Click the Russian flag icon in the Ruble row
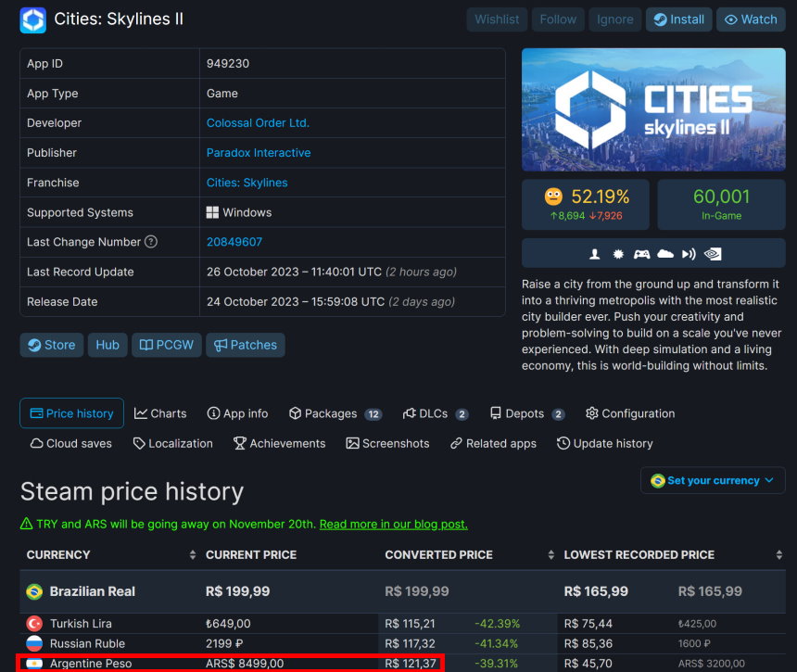 [x=34, y=643]
